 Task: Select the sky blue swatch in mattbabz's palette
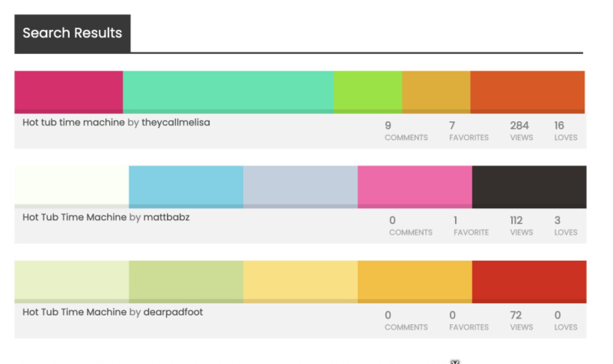tap(186, 186)
